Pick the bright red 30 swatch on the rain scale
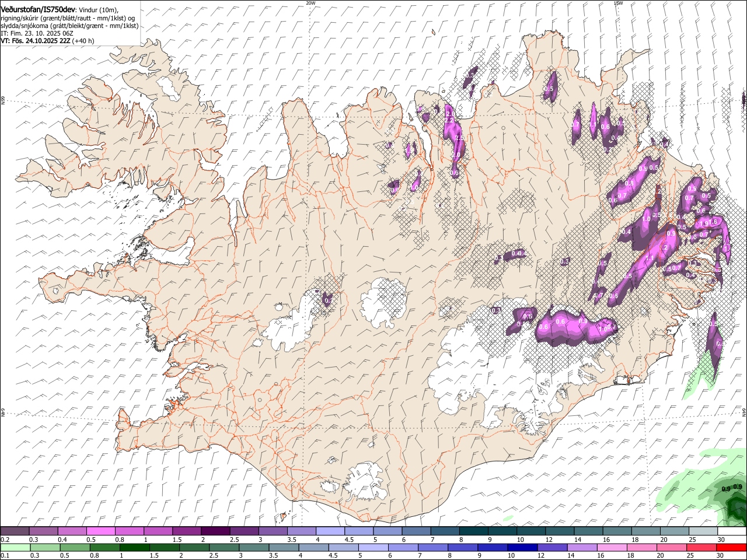 [732, 548]
